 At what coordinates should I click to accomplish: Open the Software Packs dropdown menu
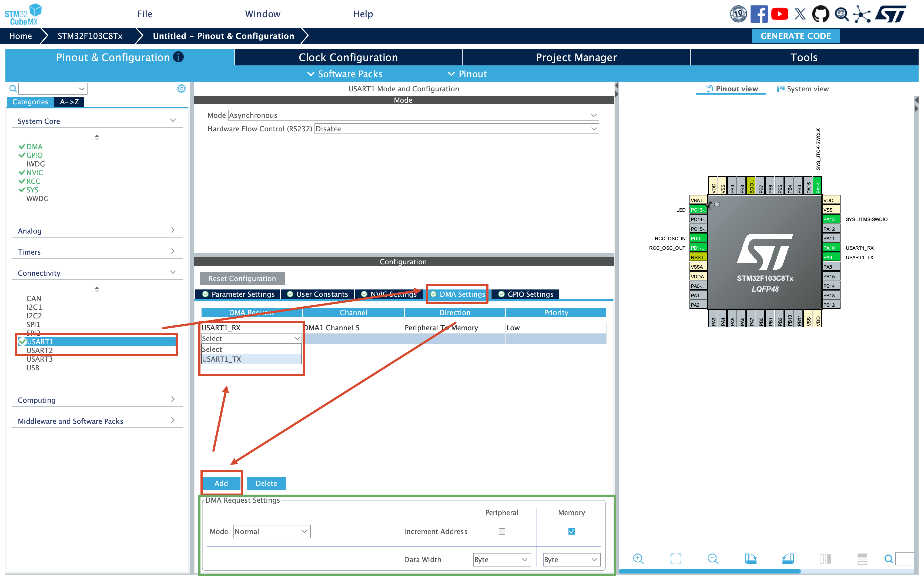click(x=345, y=74)
